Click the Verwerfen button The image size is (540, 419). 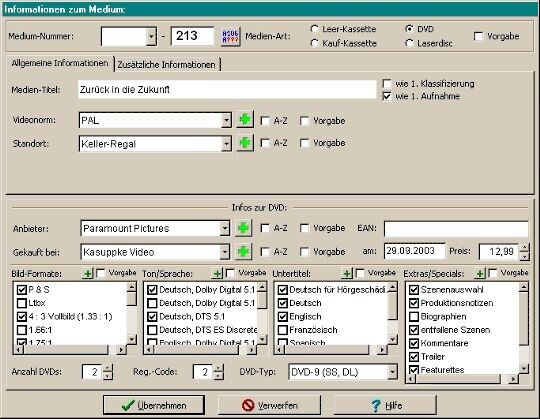tap(269, 405)
